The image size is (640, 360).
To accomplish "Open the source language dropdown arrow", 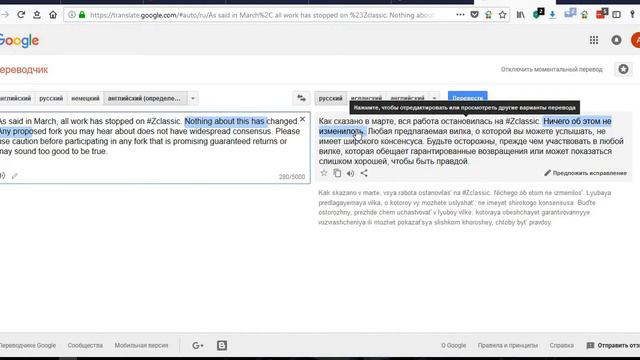I will [193, 98].
